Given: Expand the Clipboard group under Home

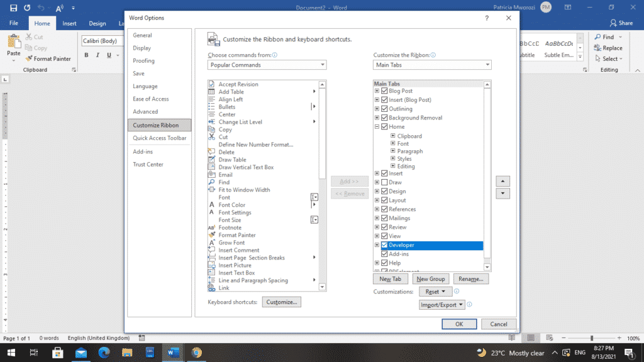Looking at the screenshot, I should 393,136.
